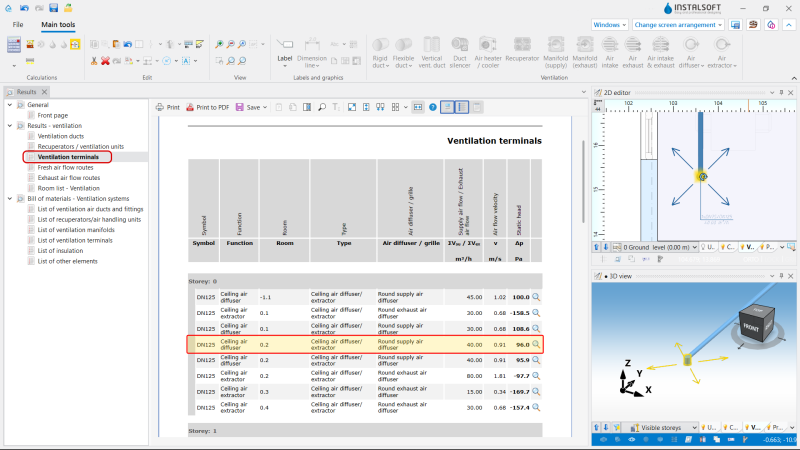Collapse Bill of materials - Ventilation systems node
The image size is (800, 450).
pos(10,198)
